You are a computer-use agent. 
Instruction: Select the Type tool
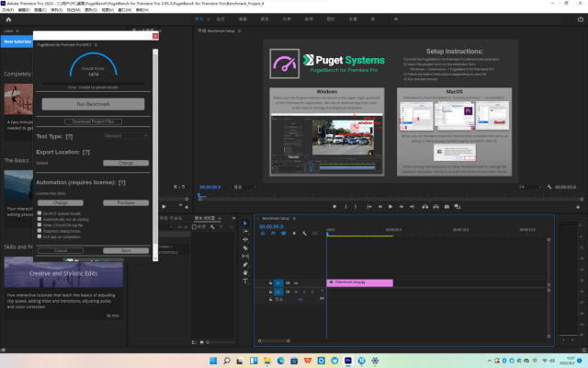pyautogui.click(x=245, y=281)
